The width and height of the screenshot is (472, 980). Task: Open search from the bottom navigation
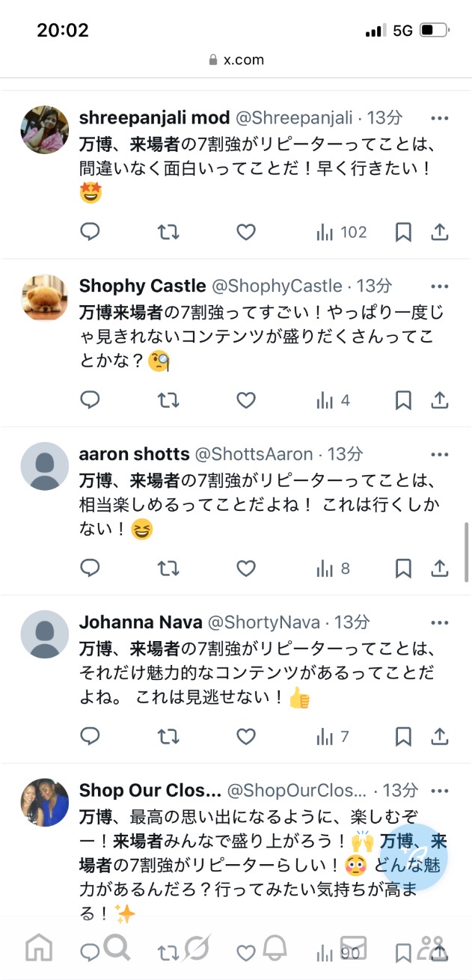coord(117,948)
